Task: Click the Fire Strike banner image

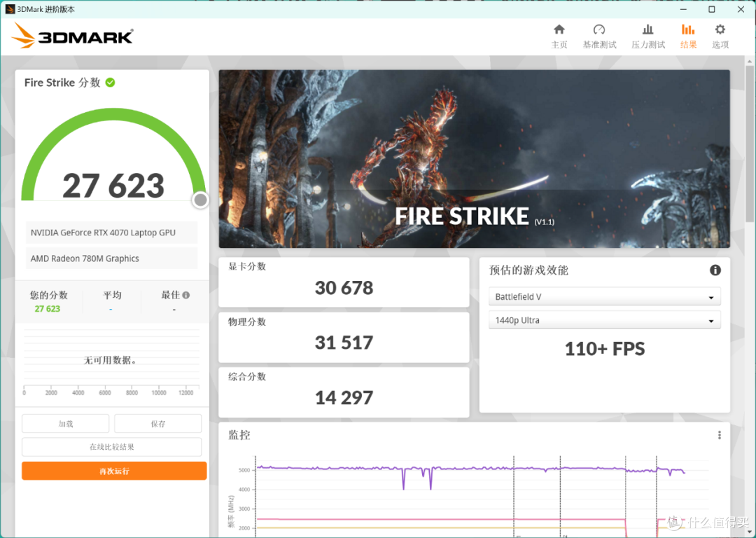Action: click(474, 159)
